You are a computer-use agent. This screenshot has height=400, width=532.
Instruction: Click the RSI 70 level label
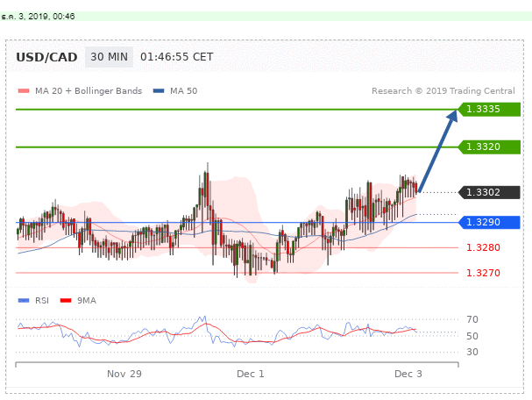472,319
